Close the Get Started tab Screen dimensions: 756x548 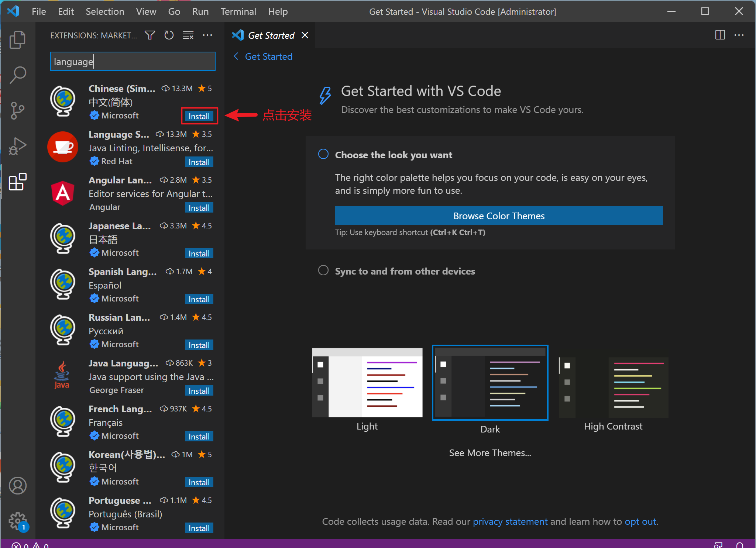305,35
